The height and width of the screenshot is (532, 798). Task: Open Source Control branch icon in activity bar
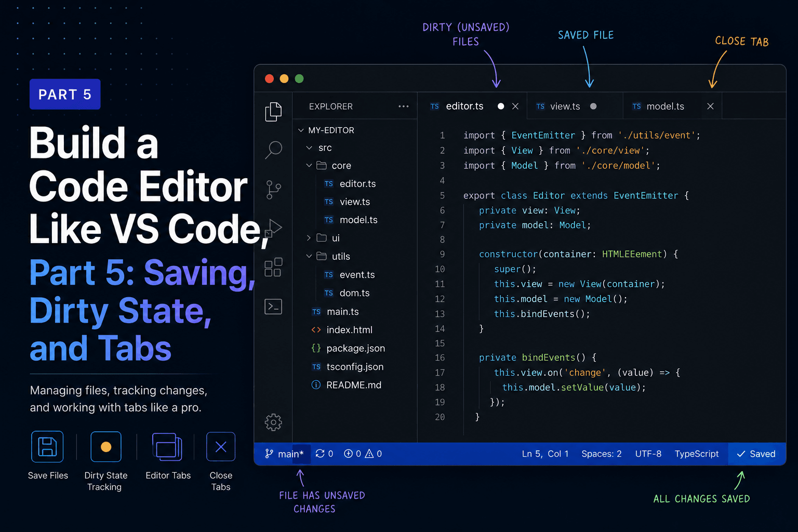[273, 190]
